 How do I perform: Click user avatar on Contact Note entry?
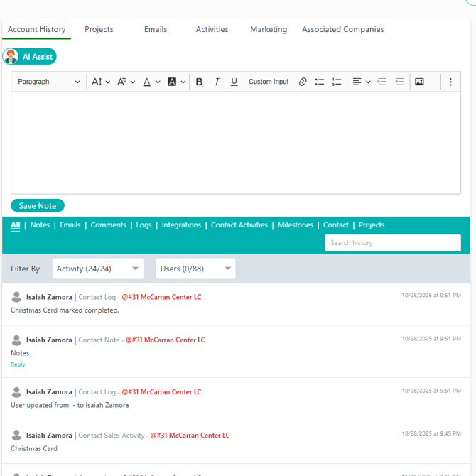[16, 340]
